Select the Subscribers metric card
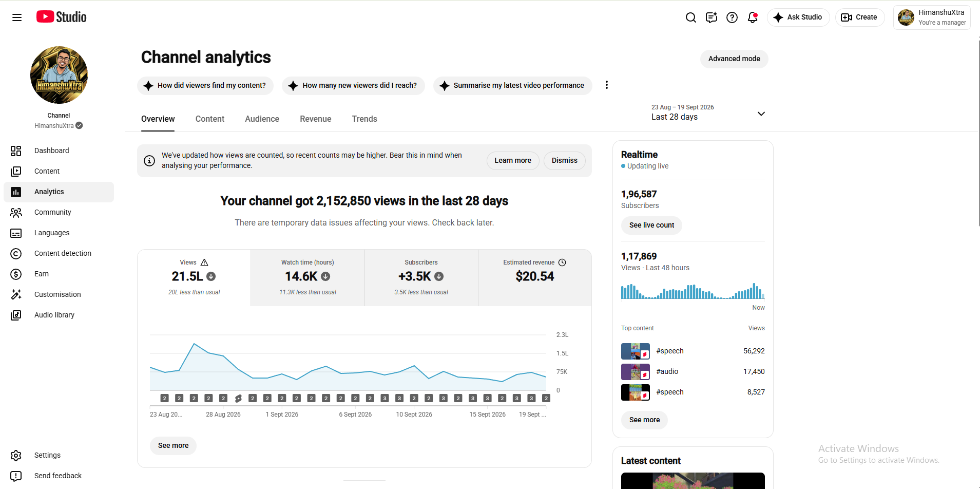980x489 pixels. click(421, 278)
